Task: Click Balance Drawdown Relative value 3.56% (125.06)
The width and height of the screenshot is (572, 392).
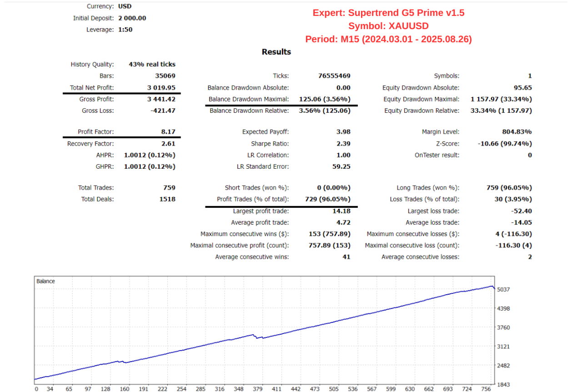Action: [325, 111]
